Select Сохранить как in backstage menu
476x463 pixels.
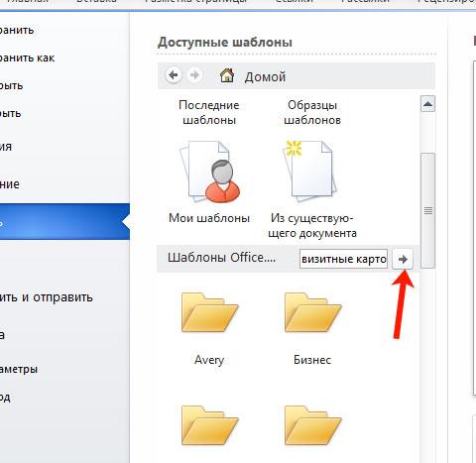click(27, 58)
